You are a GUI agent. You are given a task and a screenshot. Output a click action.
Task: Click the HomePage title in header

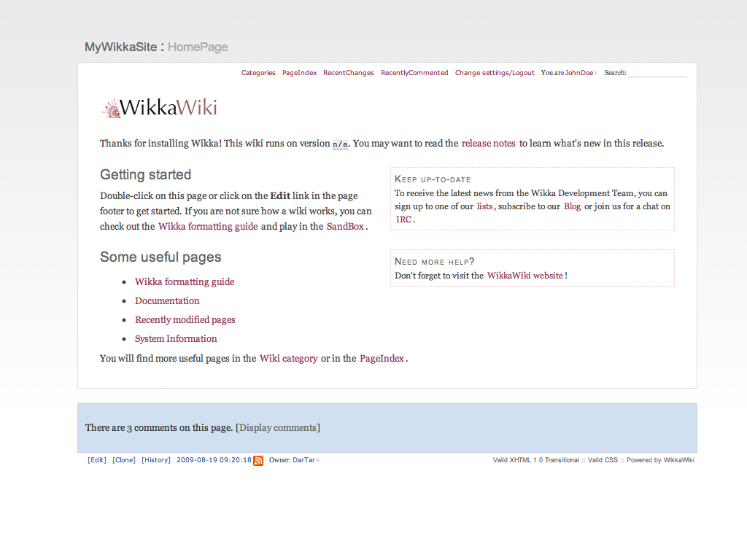tap(198, 47)
